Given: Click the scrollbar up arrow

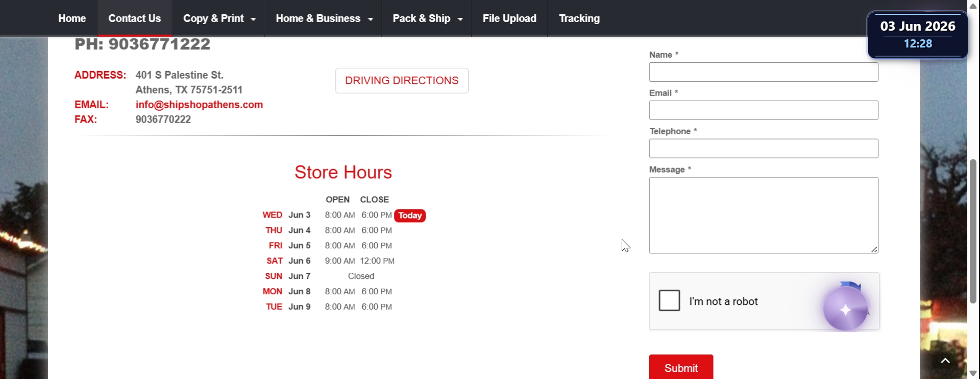Looking at the screenshot, I should 973,6.
